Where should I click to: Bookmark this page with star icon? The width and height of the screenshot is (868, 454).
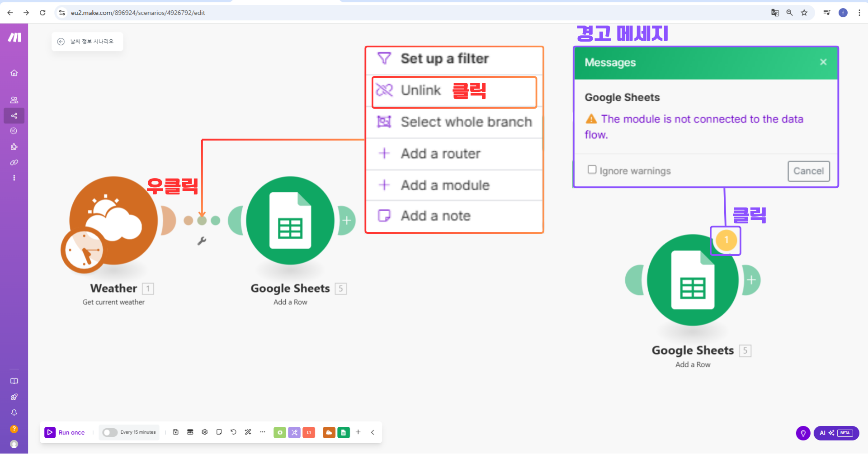(804, 13)
